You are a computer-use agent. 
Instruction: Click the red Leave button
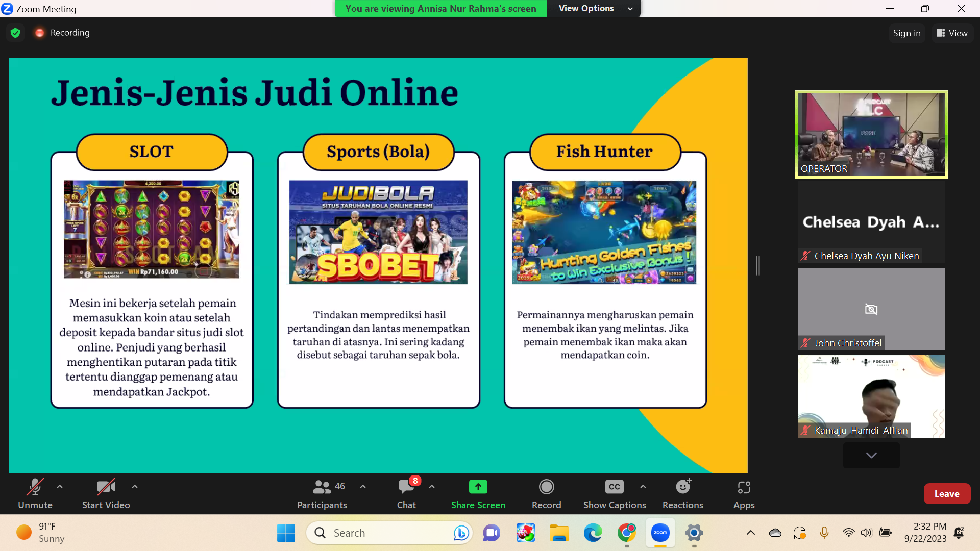(x=946, y=493)
